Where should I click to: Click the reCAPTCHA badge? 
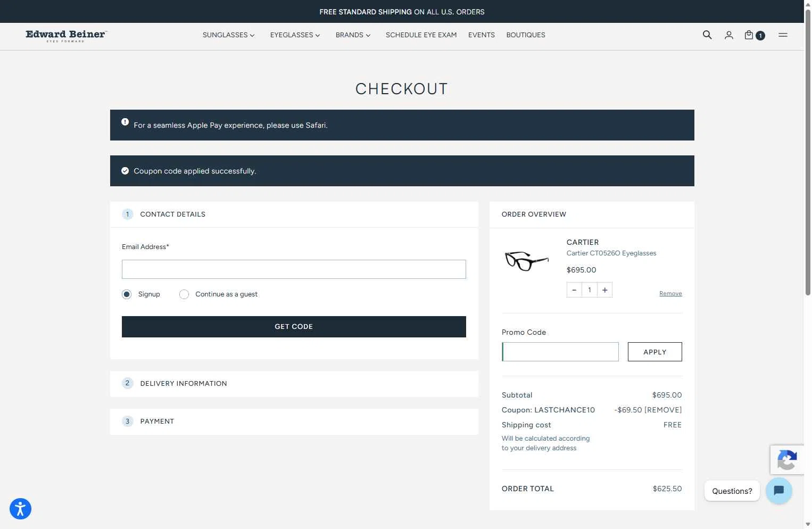click(787, 459)
